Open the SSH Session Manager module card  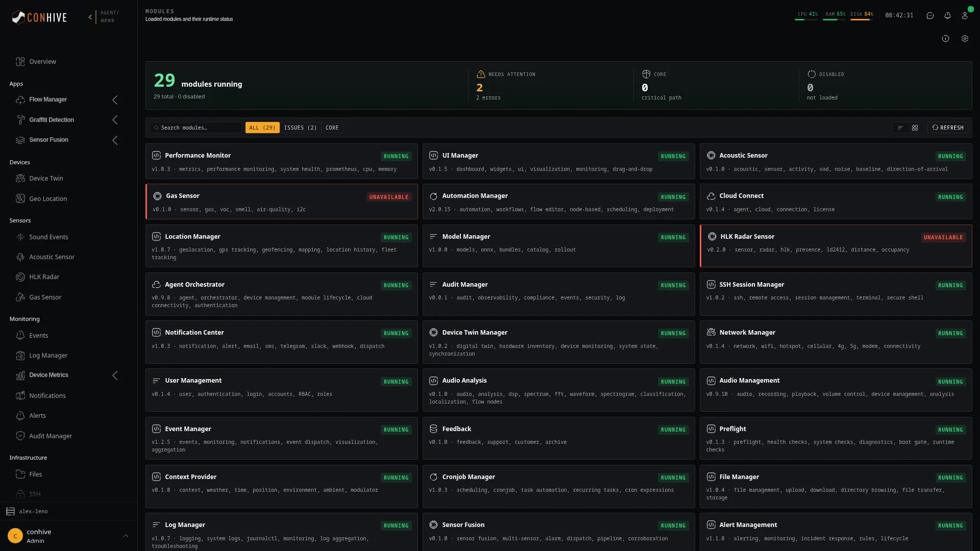tap(836, 294)
